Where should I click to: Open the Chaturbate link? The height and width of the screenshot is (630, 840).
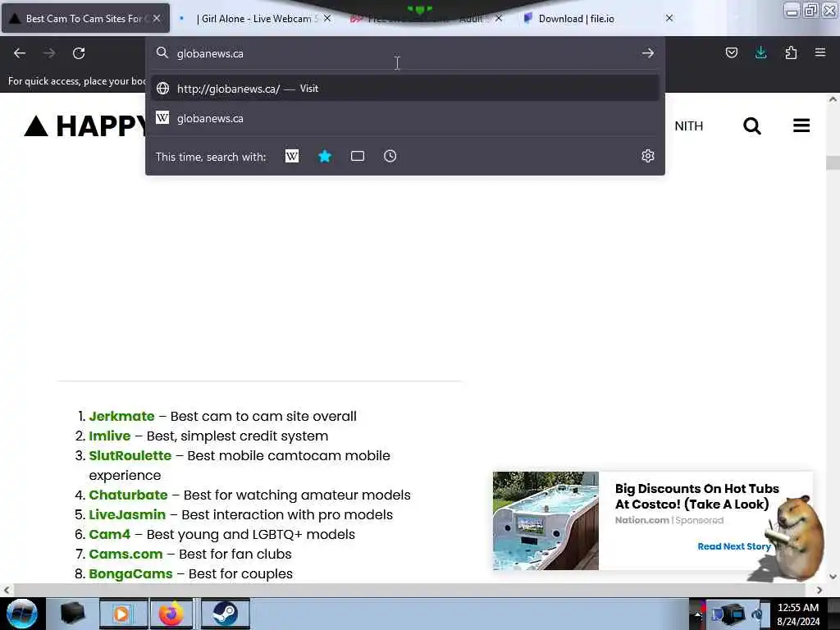point(128,495)
